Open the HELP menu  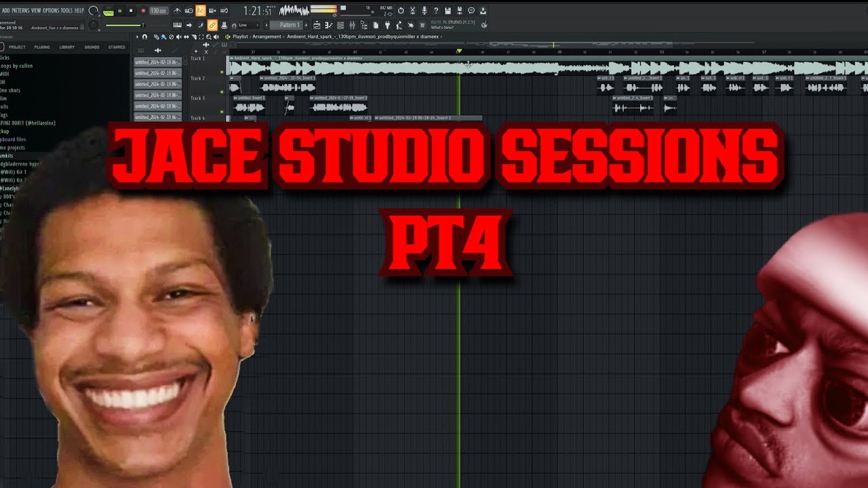(79, 11)
